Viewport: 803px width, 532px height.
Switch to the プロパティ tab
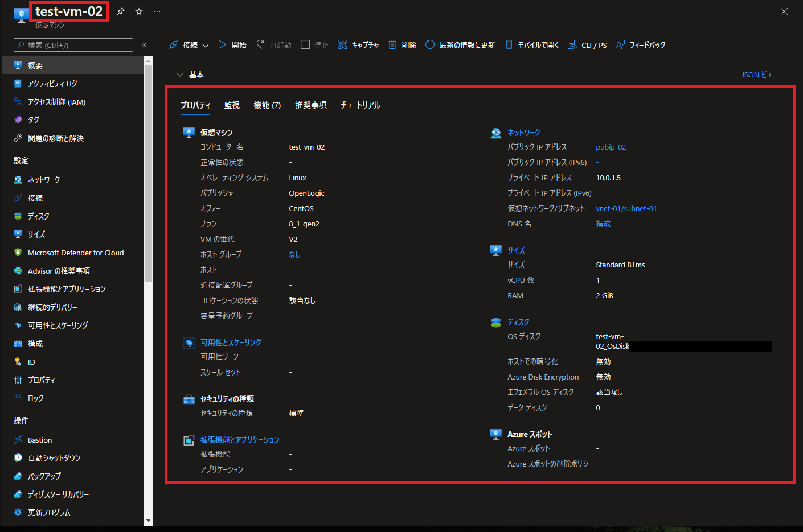click(x=195, y=105)
